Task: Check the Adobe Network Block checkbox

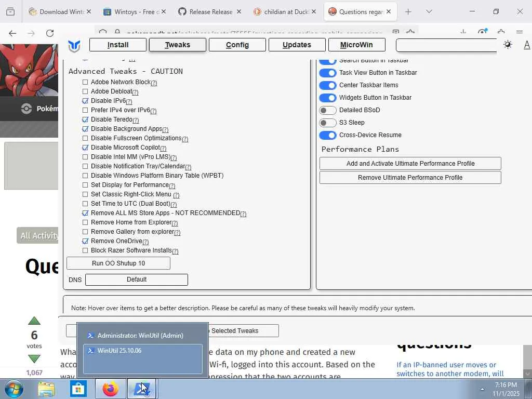Action: coord(85,82)
